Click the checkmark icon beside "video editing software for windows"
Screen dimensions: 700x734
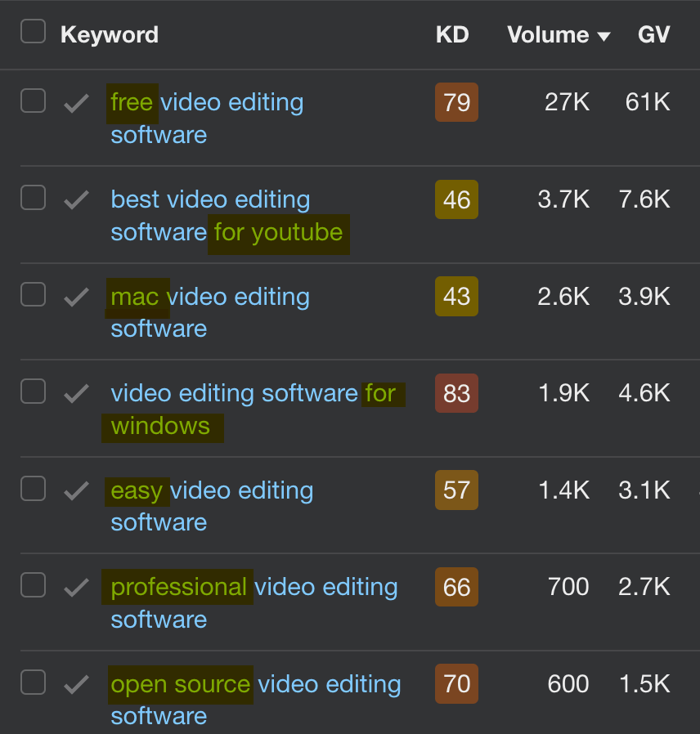(75, 392)
